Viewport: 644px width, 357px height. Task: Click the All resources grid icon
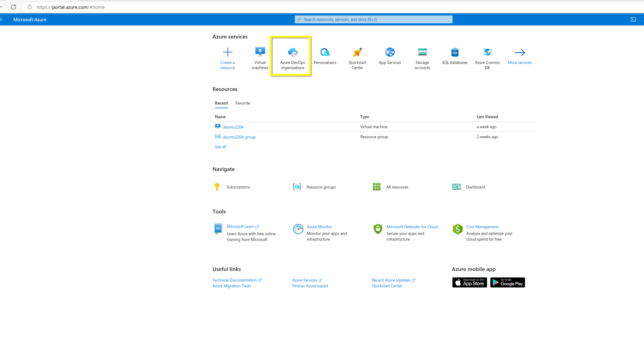click(376, 187)
